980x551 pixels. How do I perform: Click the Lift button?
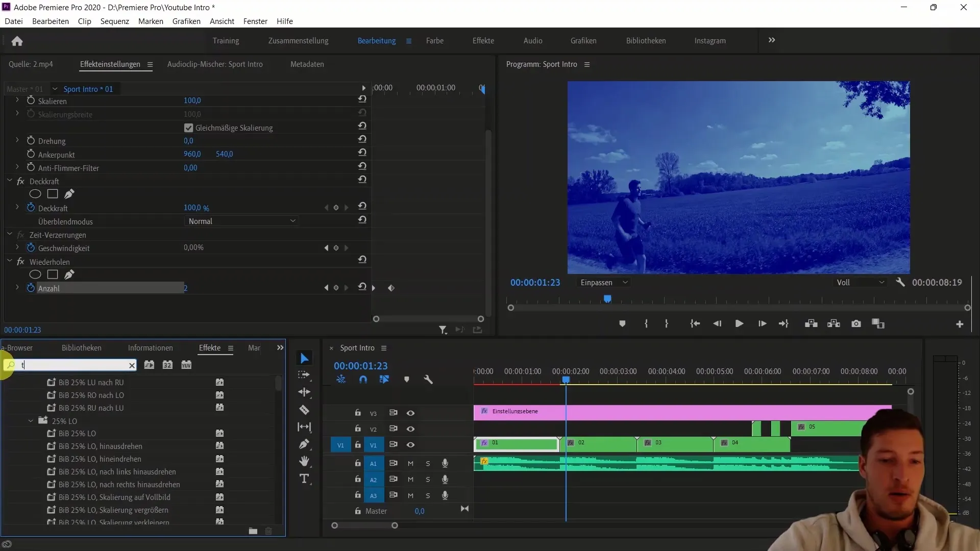point(811,323)
